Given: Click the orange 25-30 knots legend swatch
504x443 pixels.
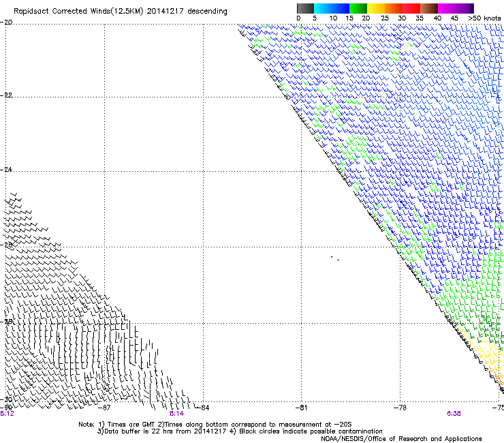Looking at the screenshot, I should click(394, 8).
